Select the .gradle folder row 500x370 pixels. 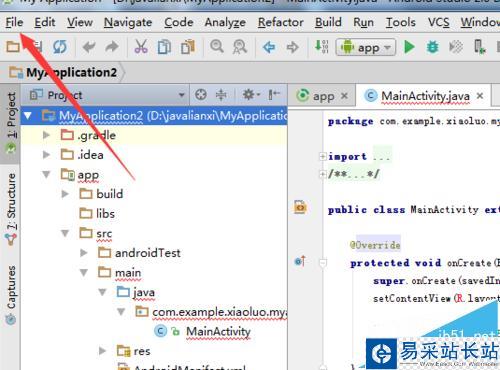point(154,135)
